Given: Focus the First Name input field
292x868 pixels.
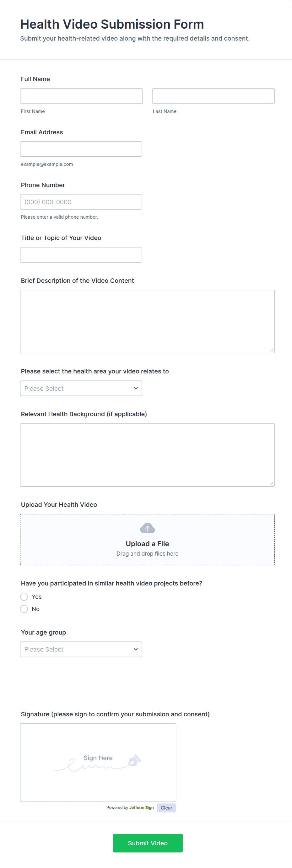Looking at the screenshot, I should [x=81, y=96].
